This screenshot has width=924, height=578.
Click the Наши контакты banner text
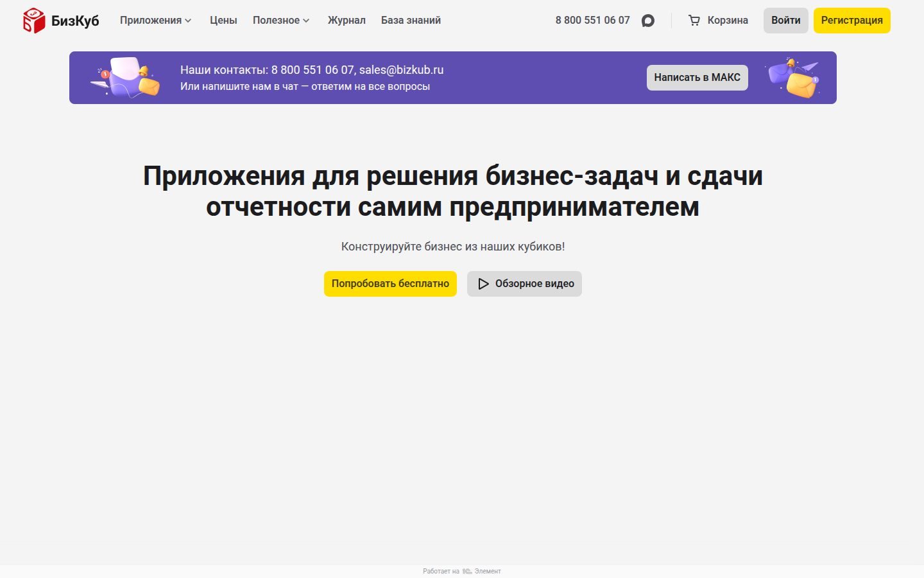coord(312,70)
